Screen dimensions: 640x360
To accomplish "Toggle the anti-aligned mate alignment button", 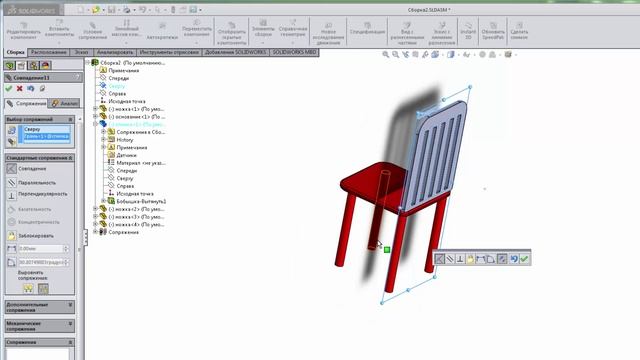I will coord(43,289).
